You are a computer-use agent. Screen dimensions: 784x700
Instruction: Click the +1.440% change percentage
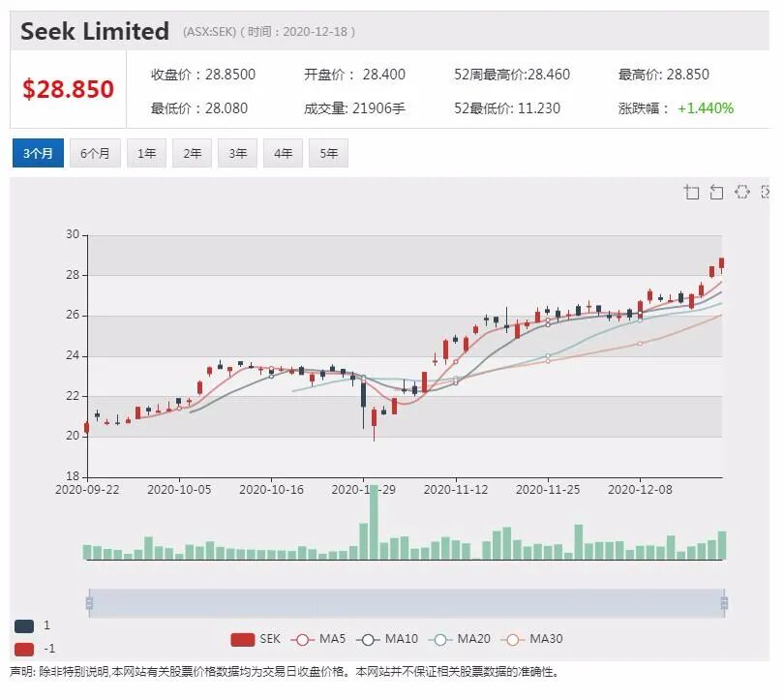coord(706,108)
